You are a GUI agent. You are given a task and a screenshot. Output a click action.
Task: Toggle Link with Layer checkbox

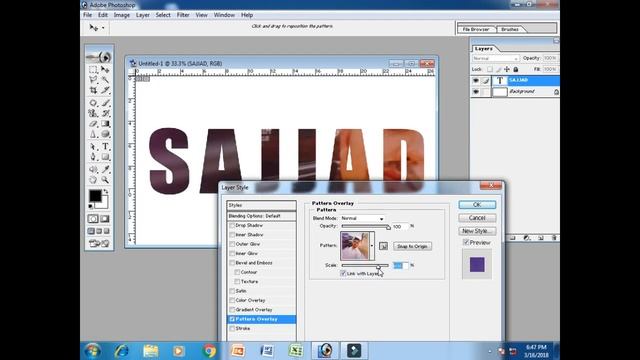[x=343, y=273]
